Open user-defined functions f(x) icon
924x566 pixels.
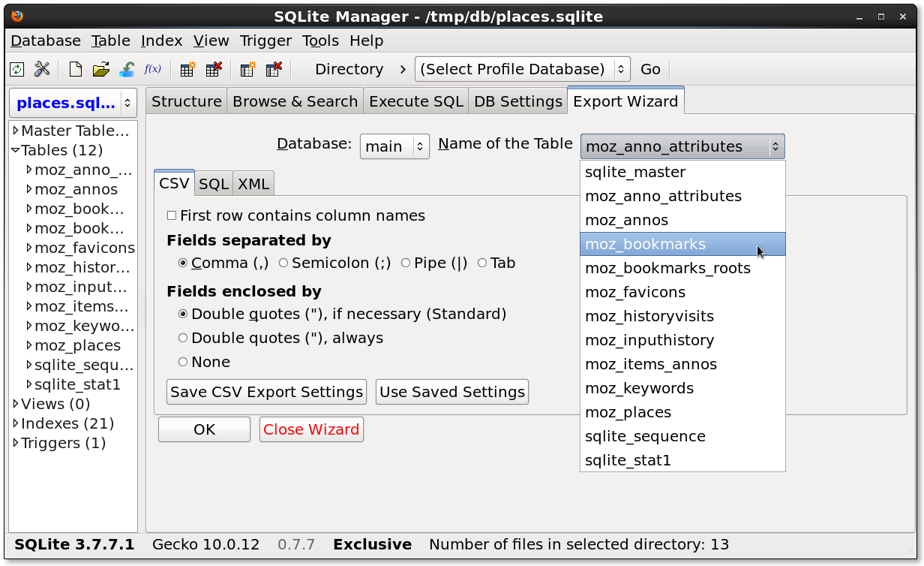tap(152, 69)
